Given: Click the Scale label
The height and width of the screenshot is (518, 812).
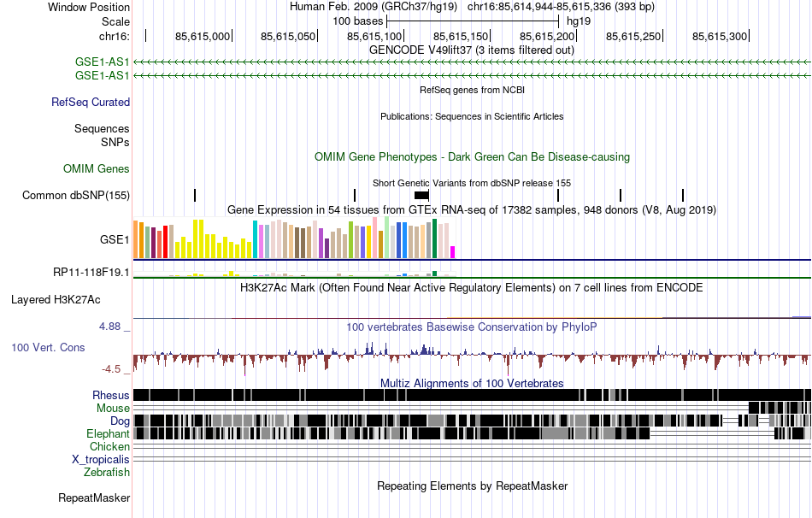Looking at the screenshot, I should pyautogui.click(x=115, y=21).
